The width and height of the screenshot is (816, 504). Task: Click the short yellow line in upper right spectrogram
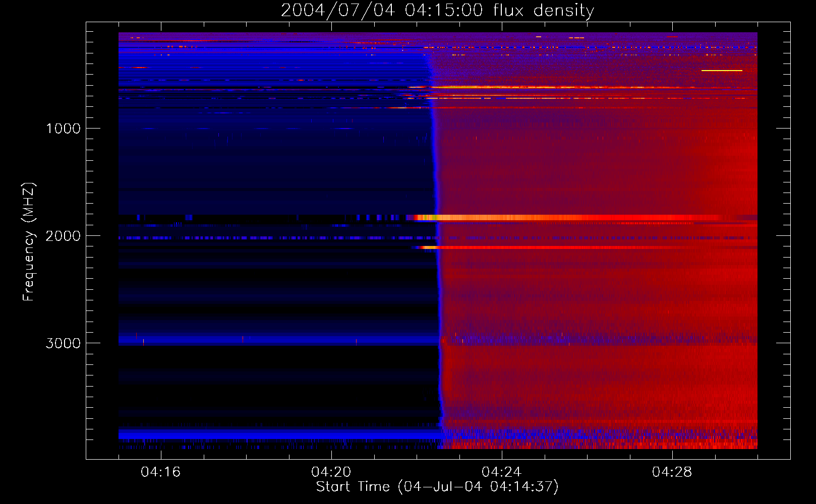(722, 71)
